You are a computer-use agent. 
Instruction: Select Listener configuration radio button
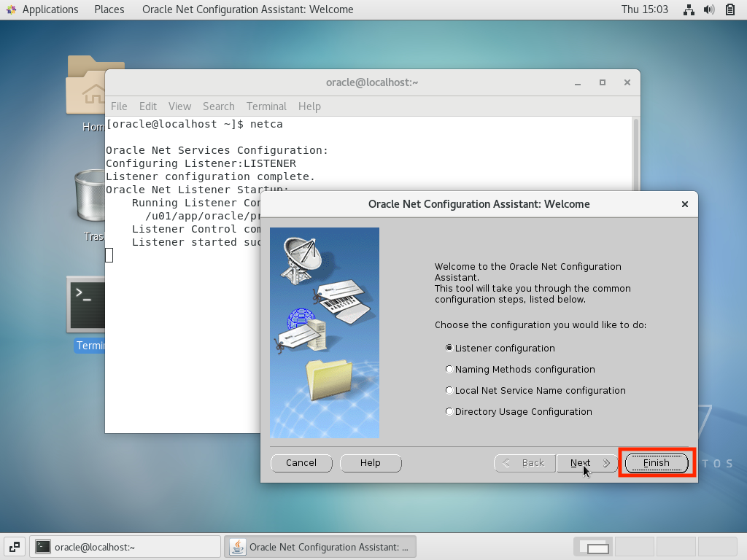pyautogui.click(x=449, y=348)
